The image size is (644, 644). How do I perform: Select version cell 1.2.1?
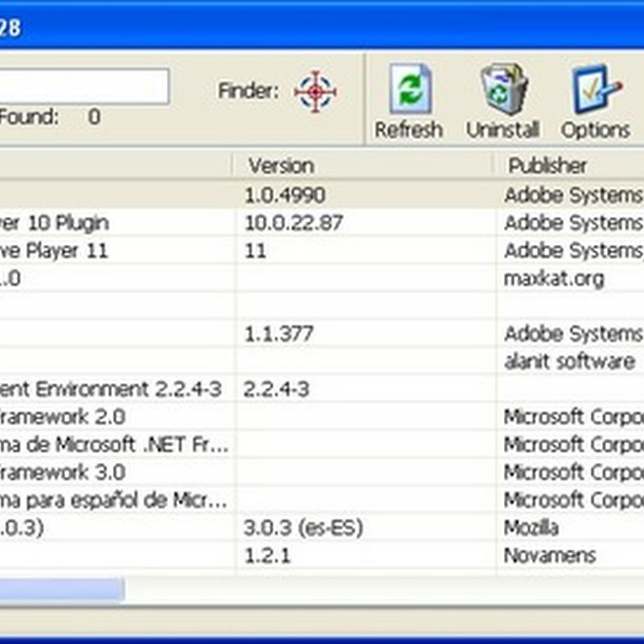coord(267,555)
